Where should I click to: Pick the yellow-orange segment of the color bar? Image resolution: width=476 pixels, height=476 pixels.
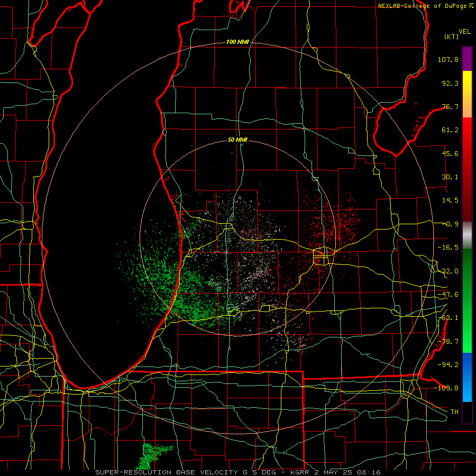(x=467, y=94)
